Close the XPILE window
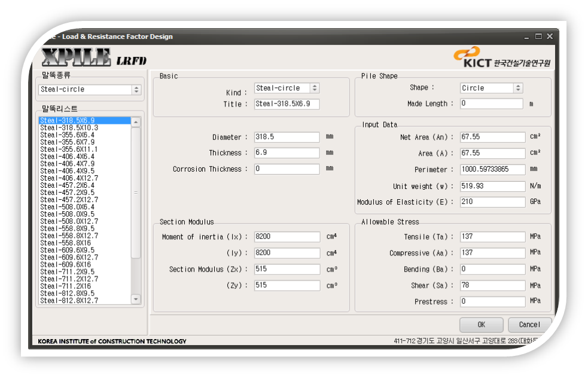This screenshot has width=588, height=378. click(550, 36)
